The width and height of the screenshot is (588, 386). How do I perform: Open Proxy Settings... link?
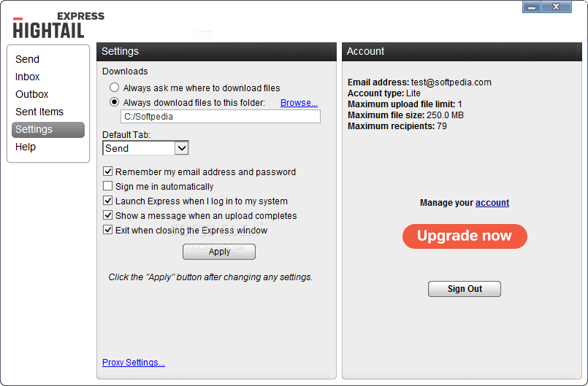pos(134,363)
